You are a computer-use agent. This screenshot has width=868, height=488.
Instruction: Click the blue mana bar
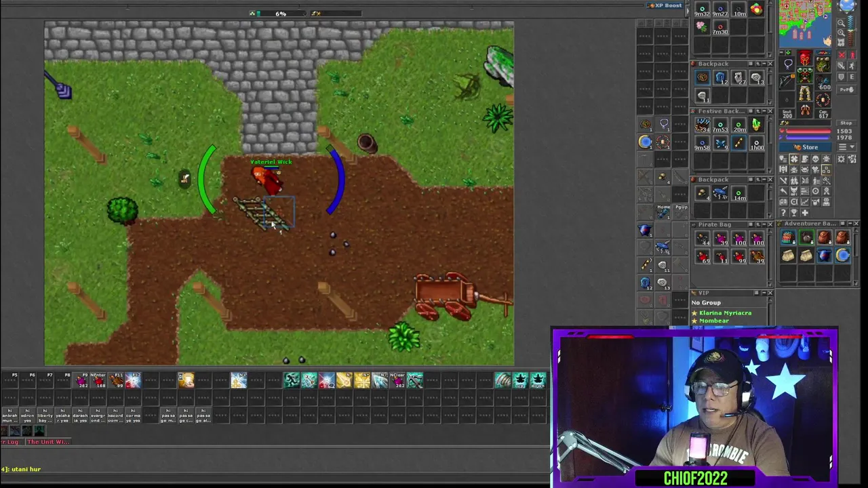[x=808, y=138]
